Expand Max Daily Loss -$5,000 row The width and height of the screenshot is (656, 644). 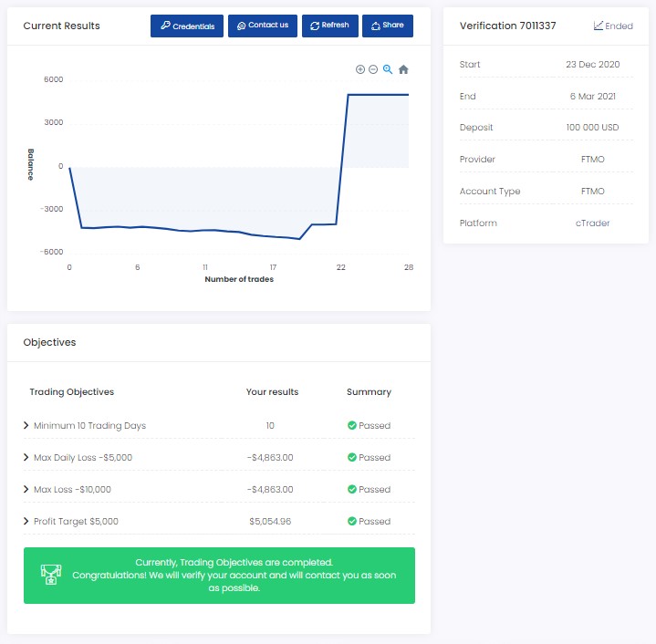click(26, 458)
